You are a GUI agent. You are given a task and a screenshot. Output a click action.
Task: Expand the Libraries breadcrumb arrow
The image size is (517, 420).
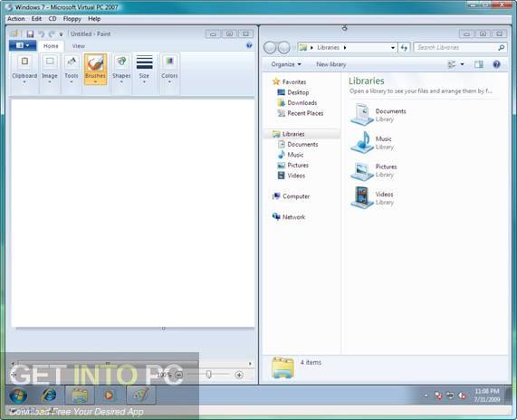(345, 47)
